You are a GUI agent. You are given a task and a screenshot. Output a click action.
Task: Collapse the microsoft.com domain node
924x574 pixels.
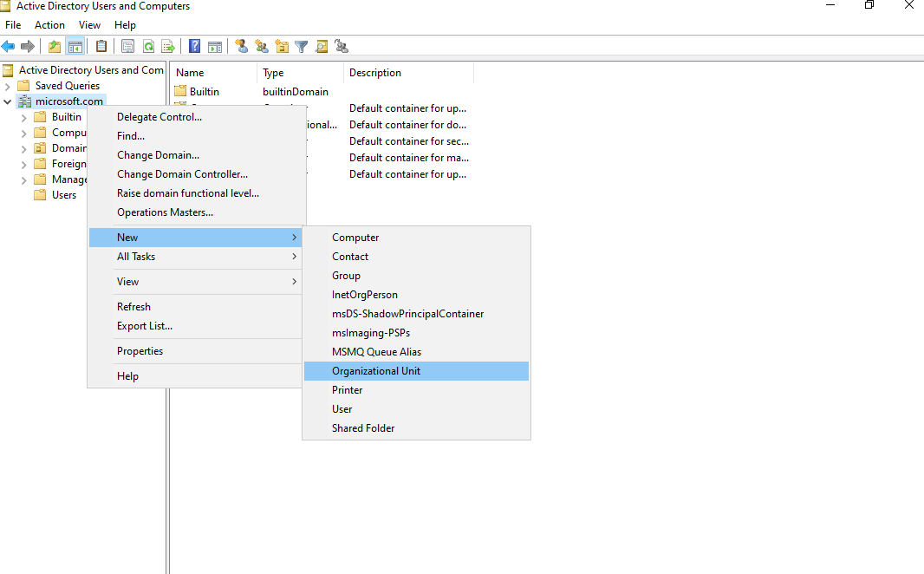point(7,101)
